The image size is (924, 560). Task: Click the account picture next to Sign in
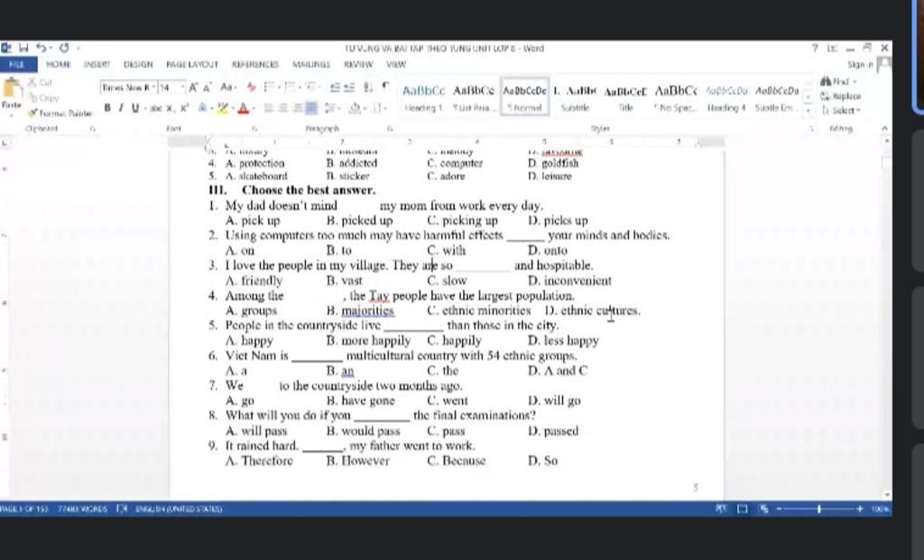pos(884,64)
